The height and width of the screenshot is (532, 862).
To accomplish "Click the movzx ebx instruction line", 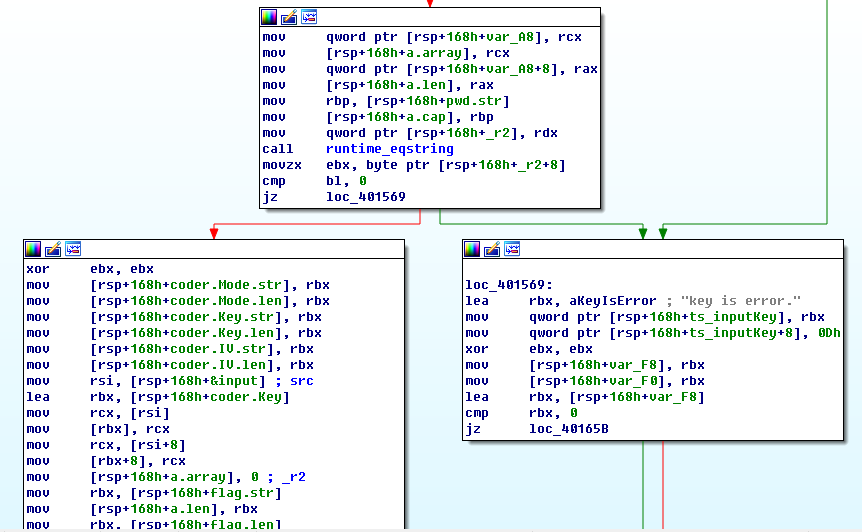I will (414, 165).
